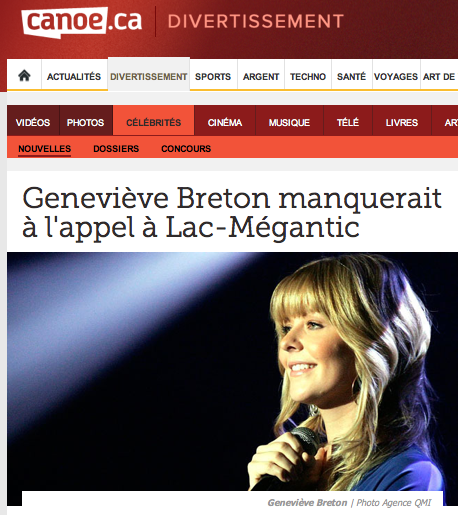Switch to the Photos tab
Image resolution: width=458 pixels, height=515 pixels.
pos(86,121)
